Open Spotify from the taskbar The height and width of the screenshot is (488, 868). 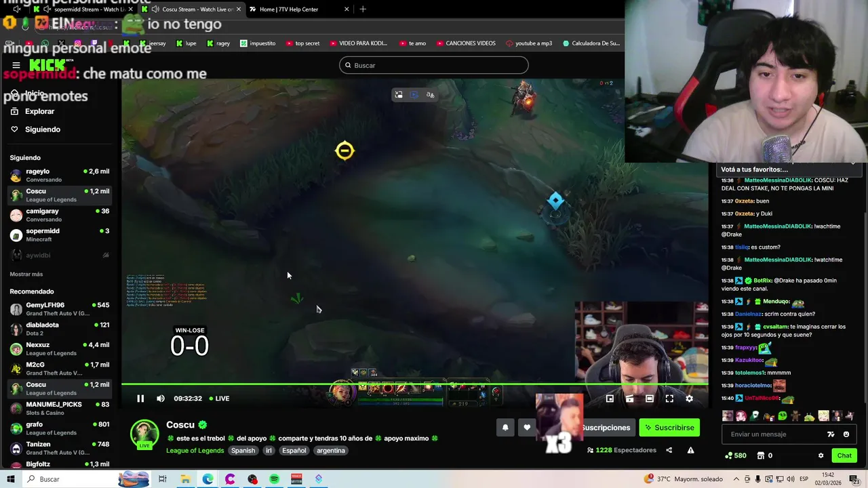(274, 479)
